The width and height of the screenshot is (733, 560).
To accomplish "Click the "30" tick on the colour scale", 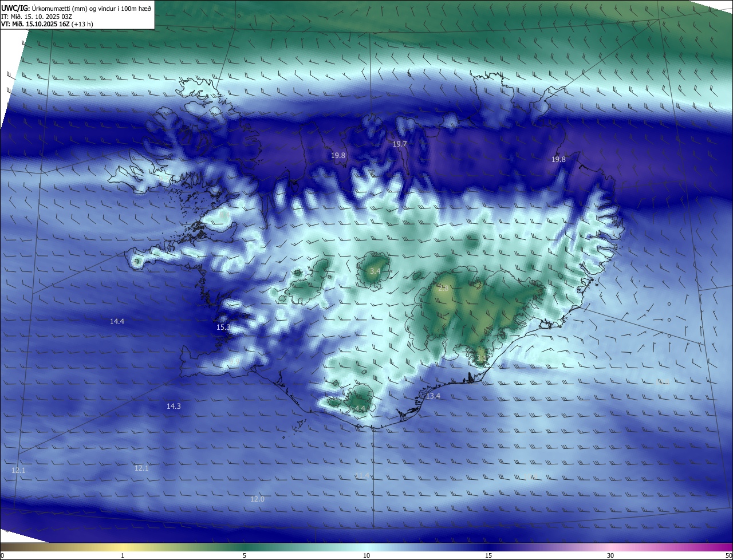I will tap(610, 555).
